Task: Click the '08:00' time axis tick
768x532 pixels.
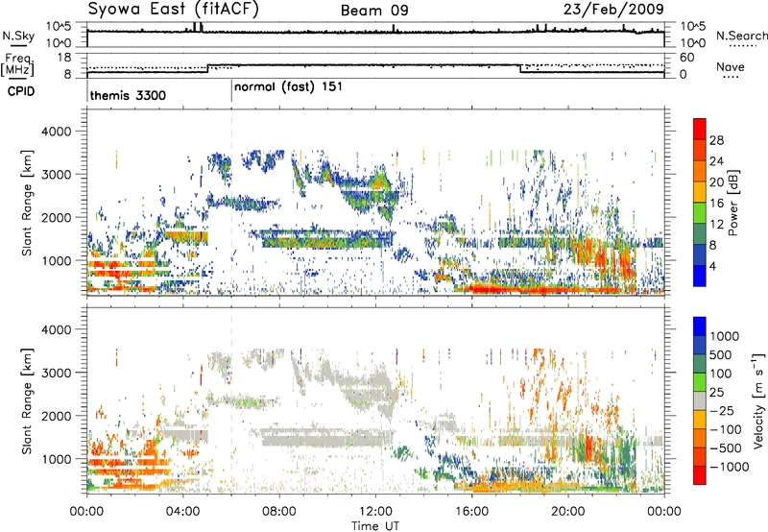Action: (x=279, y=512)
